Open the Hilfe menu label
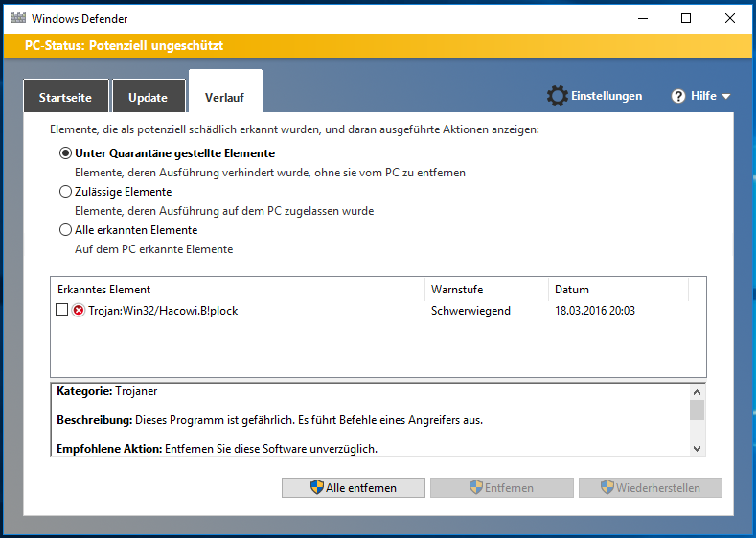This screenshot has height=538, width=756. [703, 96]
